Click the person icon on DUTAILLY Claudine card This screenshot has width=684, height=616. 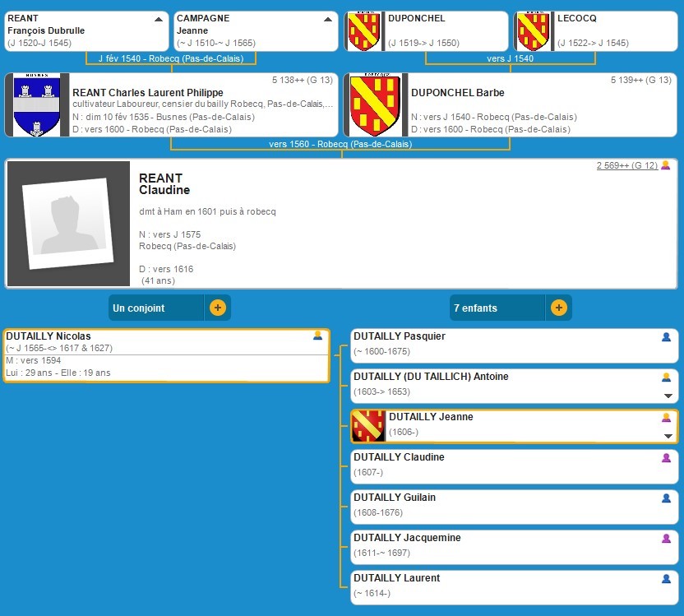click(x=667, y=457)
